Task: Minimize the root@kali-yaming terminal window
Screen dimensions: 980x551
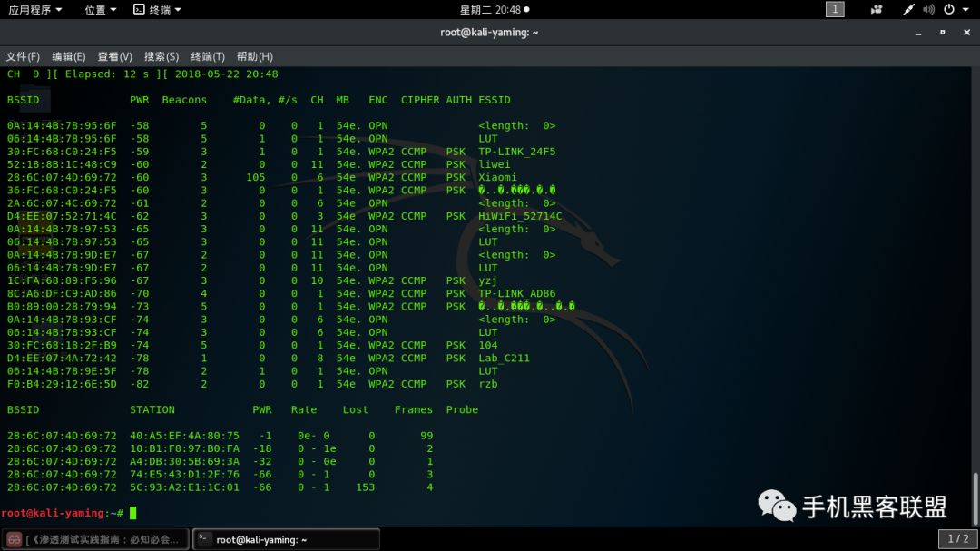Action: (918, 33)
